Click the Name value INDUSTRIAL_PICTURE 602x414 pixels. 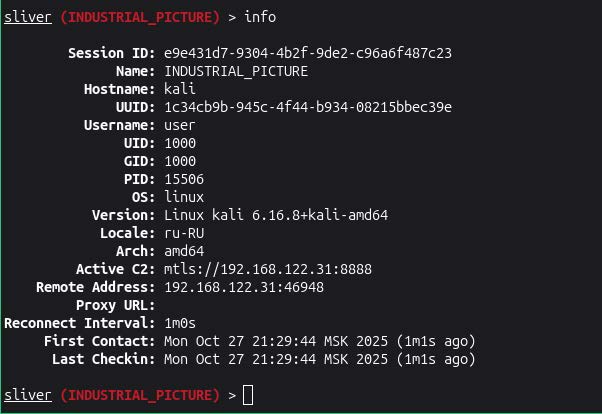[236, 71]
